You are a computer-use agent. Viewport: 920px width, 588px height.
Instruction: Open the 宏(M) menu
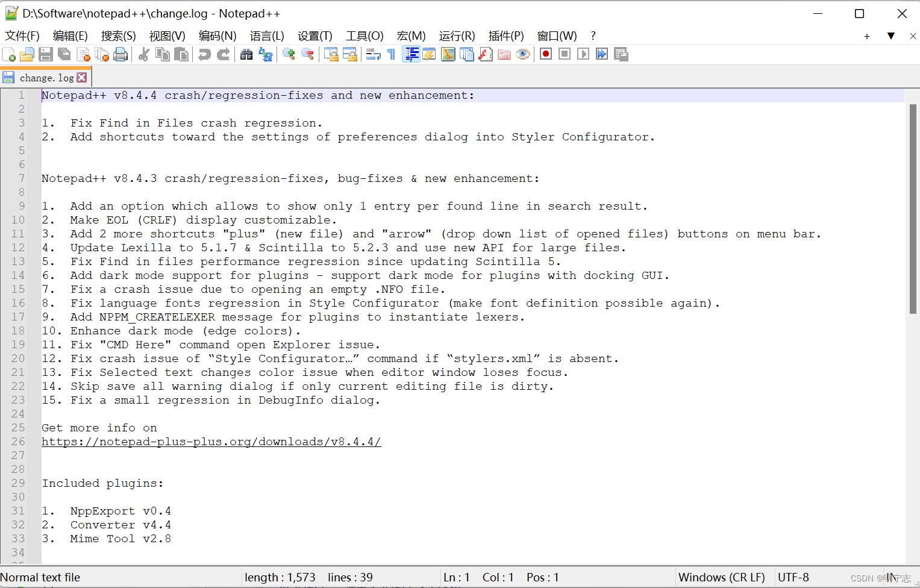[411, 36]
